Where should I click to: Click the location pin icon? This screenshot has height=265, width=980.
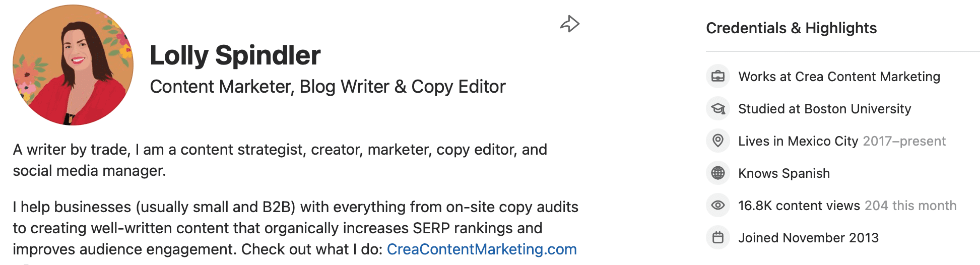[718, 141]
